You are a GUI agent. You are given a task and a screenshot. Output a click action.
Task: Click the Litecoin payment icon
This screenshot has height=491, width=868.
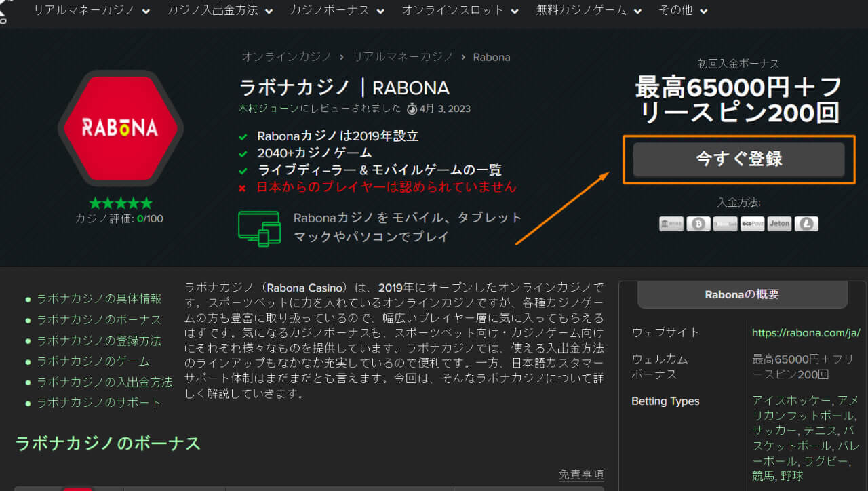(806, 224)
